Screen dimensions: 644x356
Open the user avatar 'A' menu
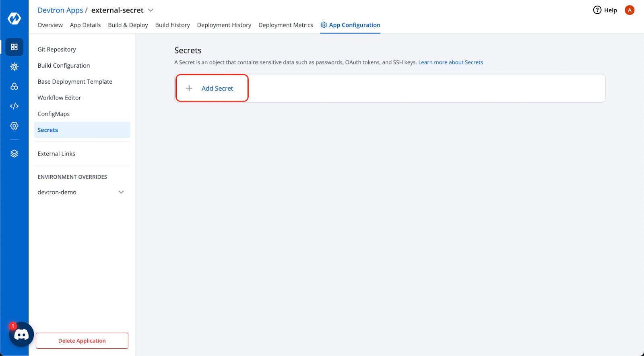pyautogui.click(x=630, y=10)
